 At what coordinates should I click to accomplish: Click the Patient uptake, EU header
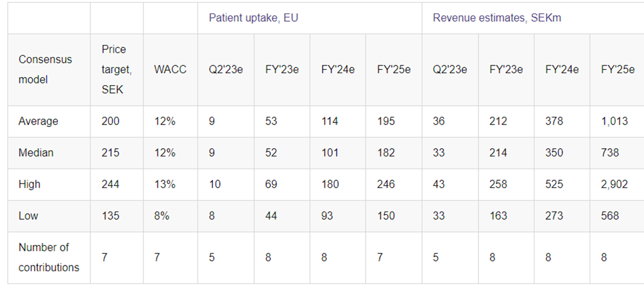click(253, 17)
